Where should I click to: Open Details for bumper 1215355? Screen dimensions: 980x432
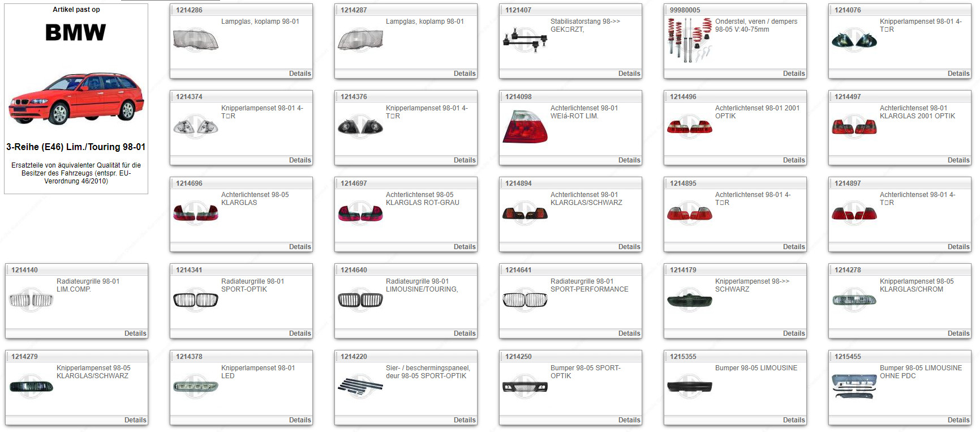794,420
